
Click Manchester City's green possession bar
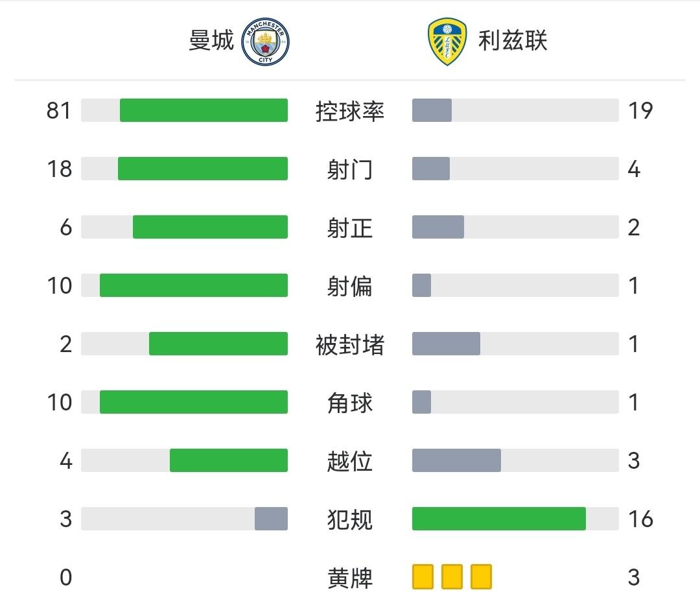[204, 110]
